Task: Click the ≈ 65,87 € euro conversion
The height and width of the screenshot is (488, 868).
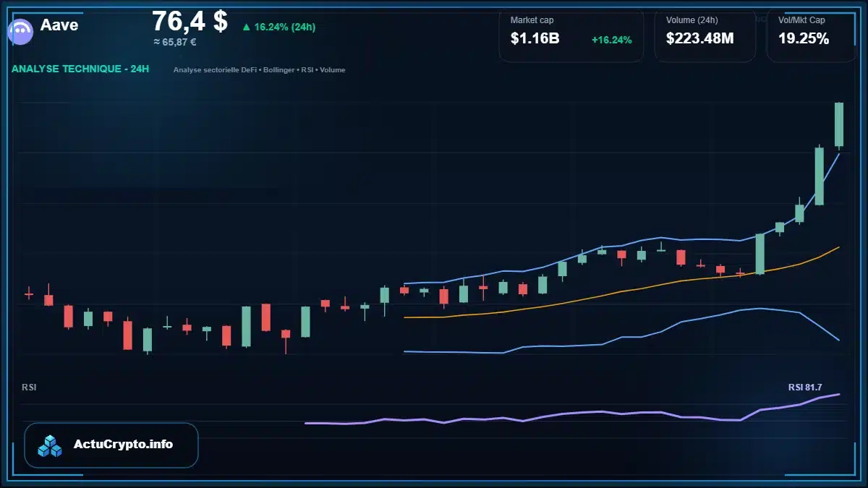Action: tap(175, 42)
